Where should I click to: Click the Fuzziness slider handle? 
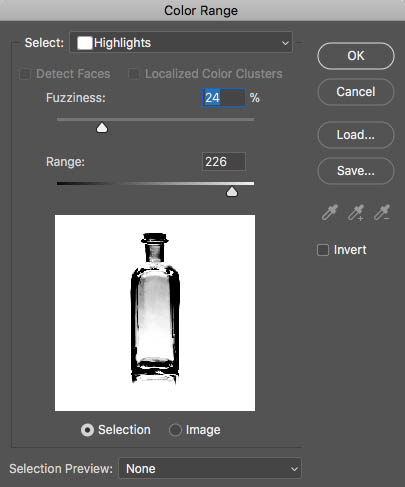102,127
